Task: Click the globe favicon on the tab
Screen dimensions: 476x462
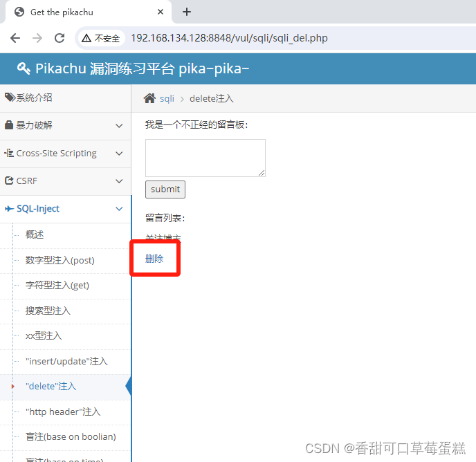Action: point(19,12)
